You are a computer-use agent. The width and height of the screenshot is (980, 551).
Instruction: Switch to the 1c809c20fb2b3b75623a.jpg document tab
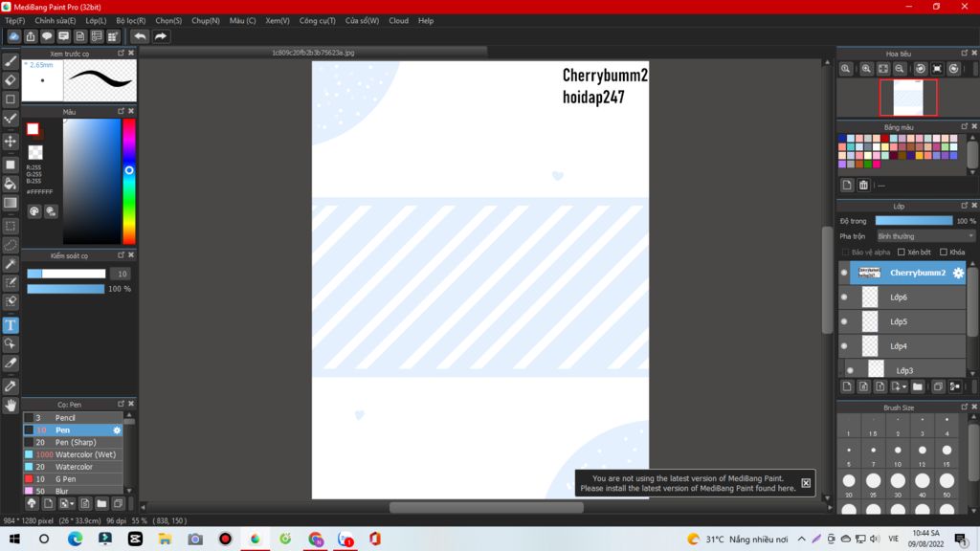point(313,53)
